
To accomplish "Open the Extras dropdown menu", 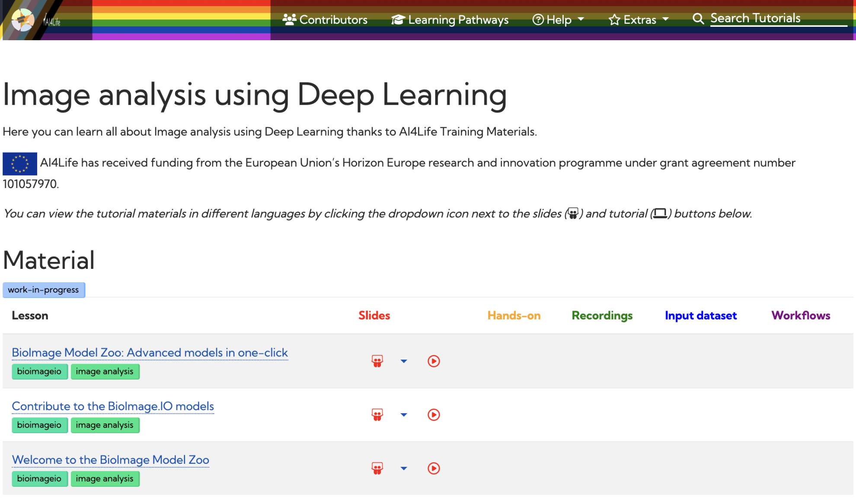I will point(639,19).
